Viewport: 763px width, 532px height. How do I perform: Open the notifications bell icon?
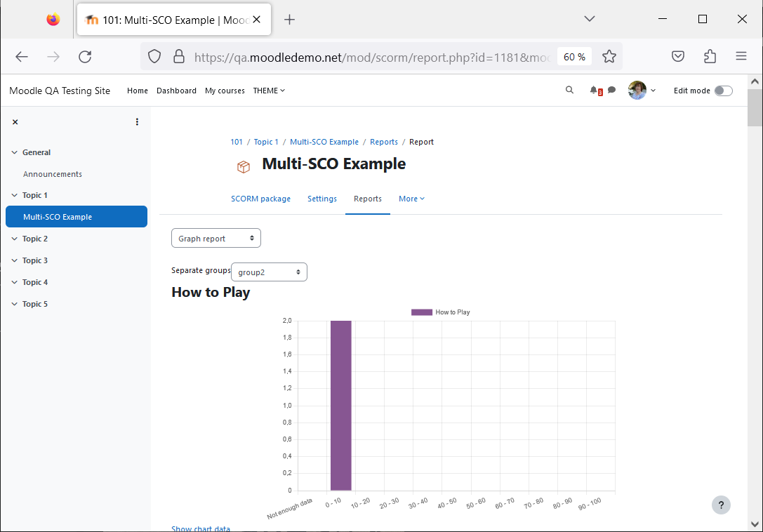[x=594, y=90]
